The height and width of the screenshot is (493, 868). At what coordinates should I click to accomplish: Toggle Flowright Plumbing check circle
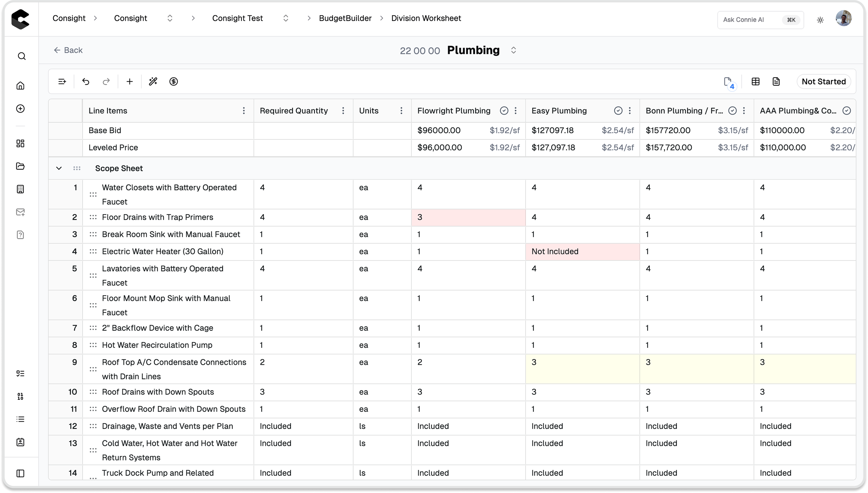[x=504, y=111]
